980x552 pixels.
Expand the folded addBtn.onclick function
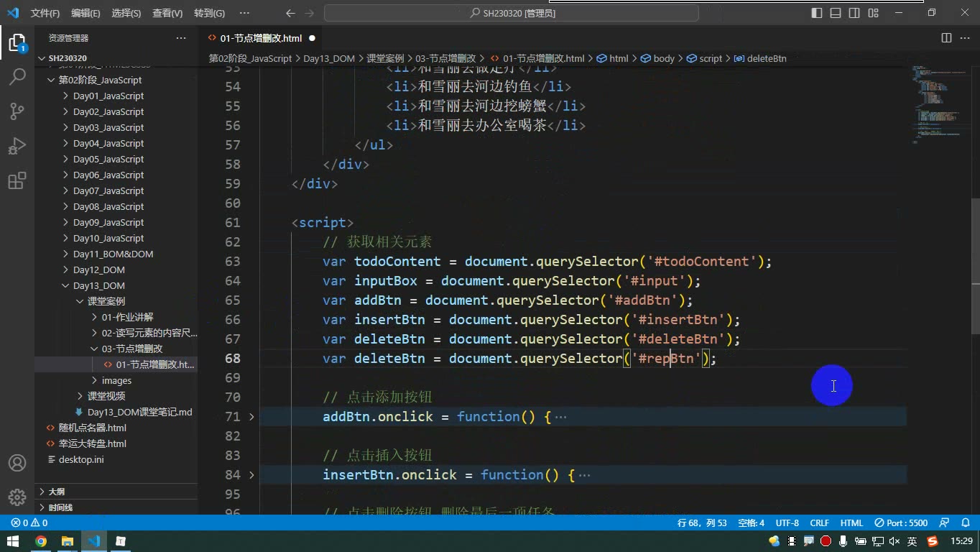pos(251,417)
